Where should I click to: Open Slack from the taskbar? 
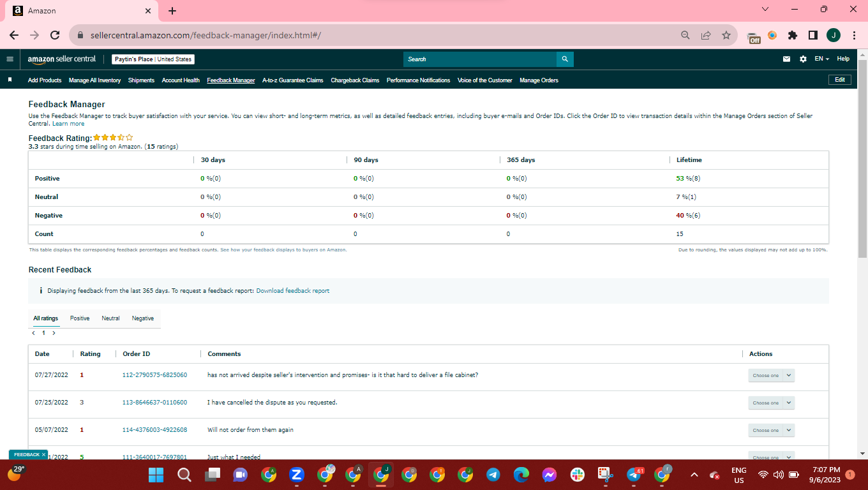pos(578,475)
